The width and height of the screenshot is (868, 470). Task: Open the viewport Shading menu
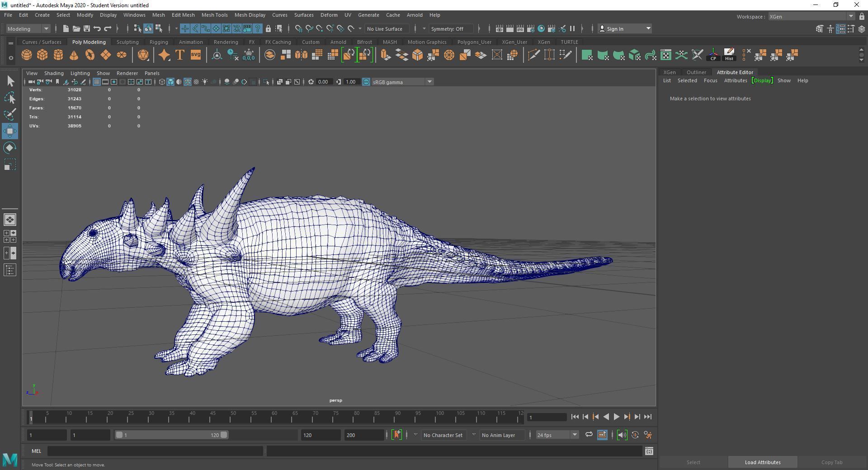coord(54,73)
